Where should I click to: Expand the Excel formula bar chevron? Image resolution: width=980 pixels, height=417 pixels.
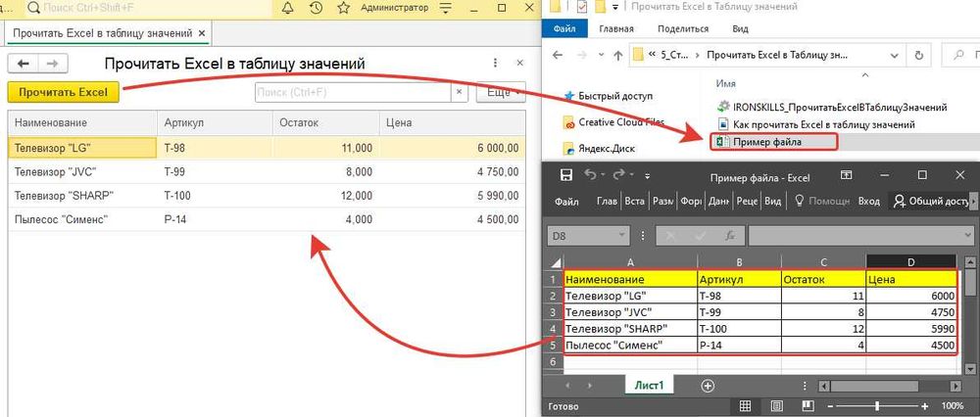tap(967, 236)
